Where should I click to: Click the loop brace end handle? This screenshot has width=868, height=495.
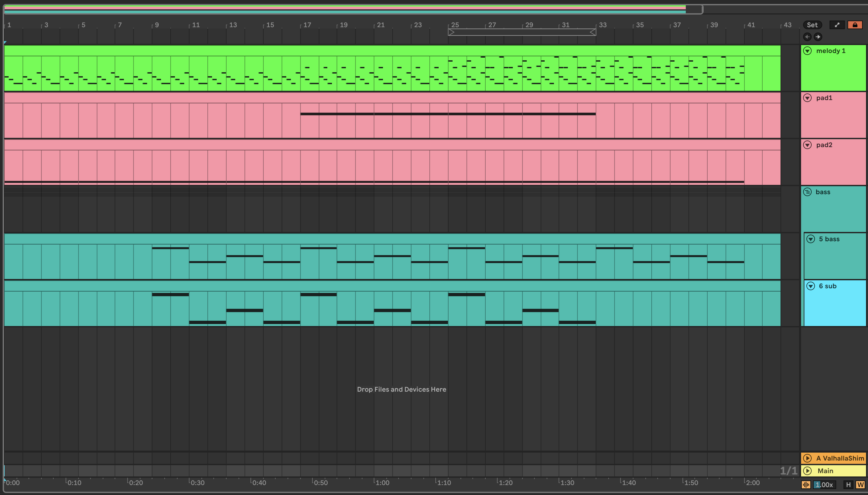coord(593,32)
